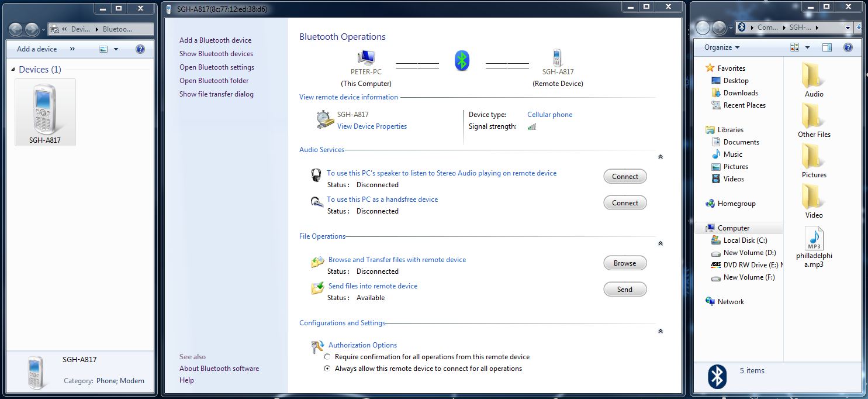Collapse the Audio Services section
The height and width of the screenshot is (399, 868).
tap(660, 157)
